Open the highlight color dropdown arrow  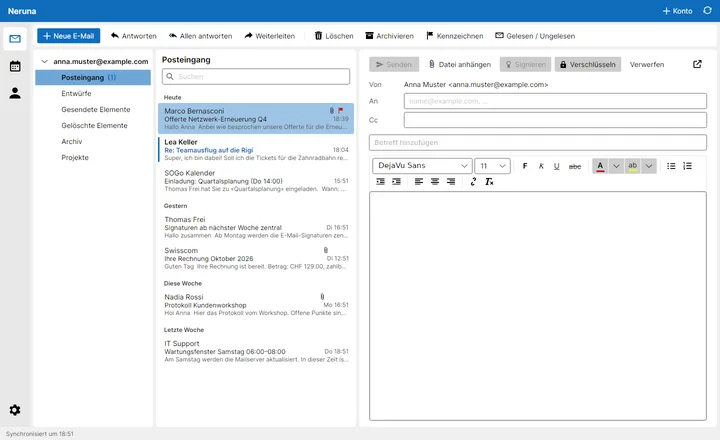coord(649,166)
